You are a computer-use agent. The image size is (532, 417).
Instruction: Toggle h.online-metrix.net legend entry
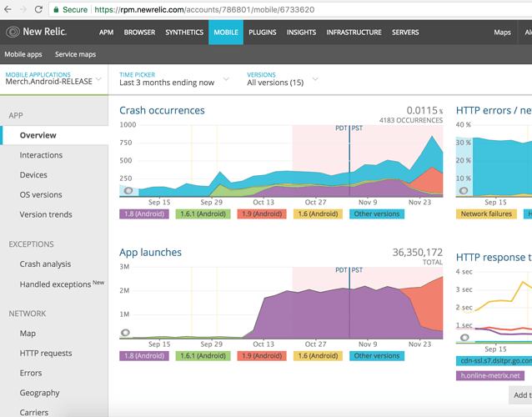490,376
